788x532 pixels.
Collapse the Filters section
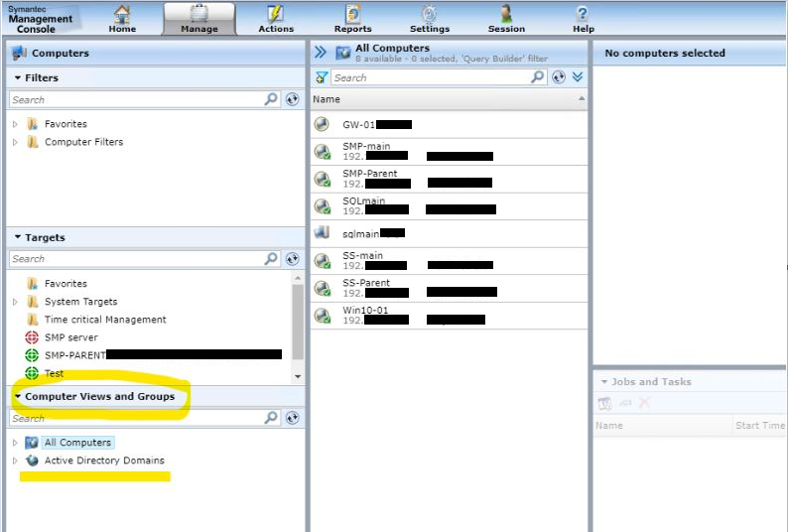18,78
